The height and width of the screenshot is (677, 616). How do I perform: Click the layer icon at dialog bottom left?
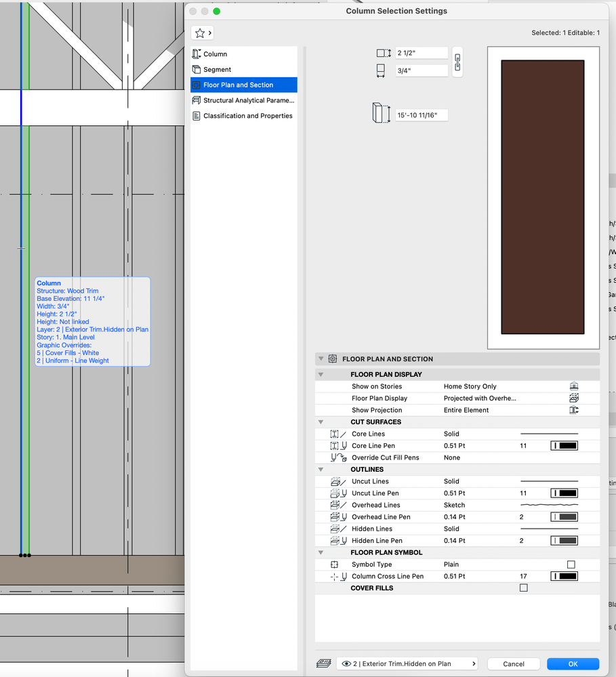[x=323, y=664]
